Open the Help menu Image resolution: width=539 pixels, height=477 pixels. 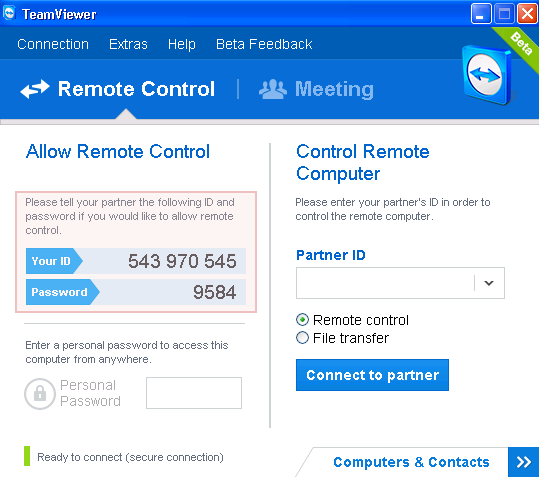tap(182, 45)
